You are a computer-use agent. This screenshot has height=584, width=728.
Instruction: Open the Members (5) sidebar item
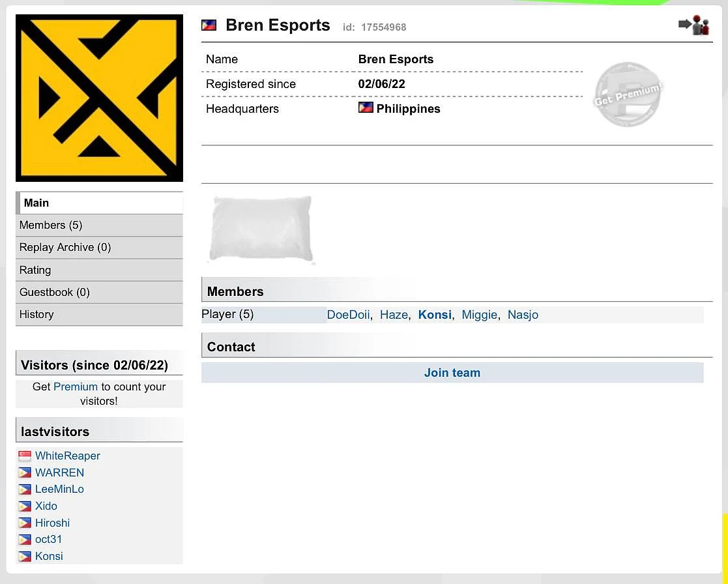pyautogui.click(x=99, y=225)
